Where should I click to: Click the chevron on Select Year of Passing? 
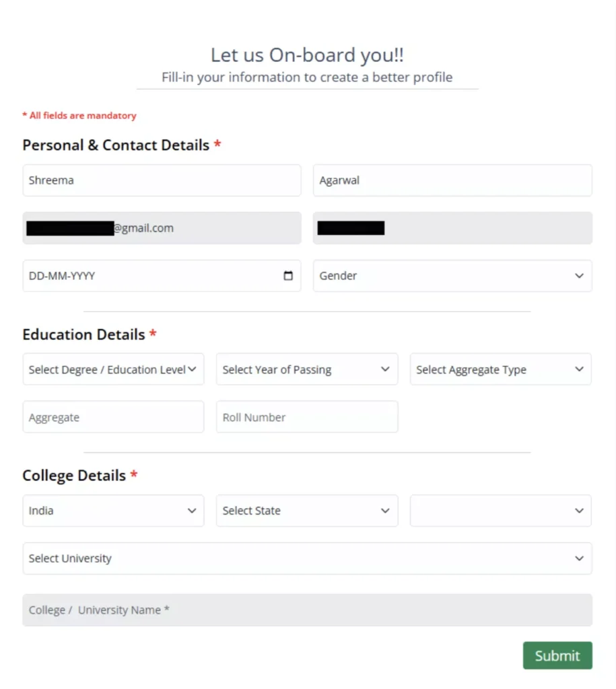[385, 369]
